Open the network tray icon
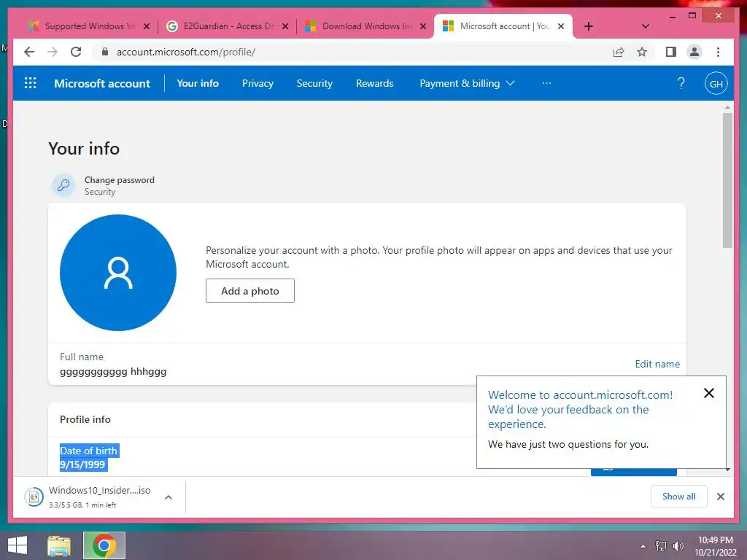Screen dimensions: 747x560 [660, 546]
